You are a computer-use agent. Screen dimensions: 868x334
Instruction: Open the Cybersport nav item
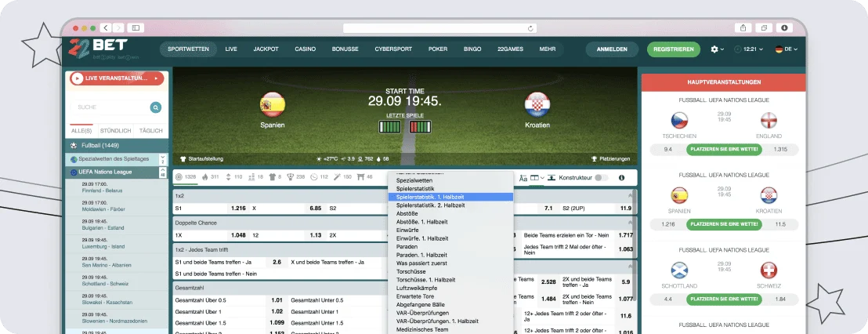click(393, 49)
